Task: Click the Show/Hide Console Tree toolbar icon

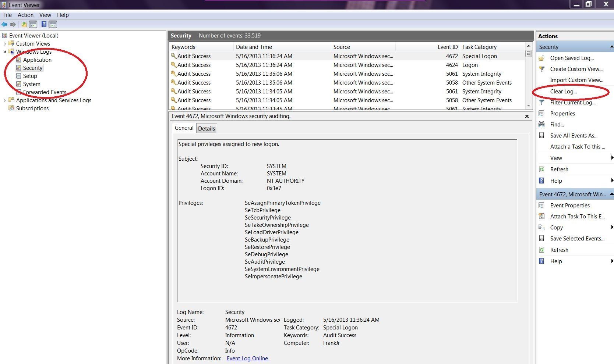Action: (33, 25)
